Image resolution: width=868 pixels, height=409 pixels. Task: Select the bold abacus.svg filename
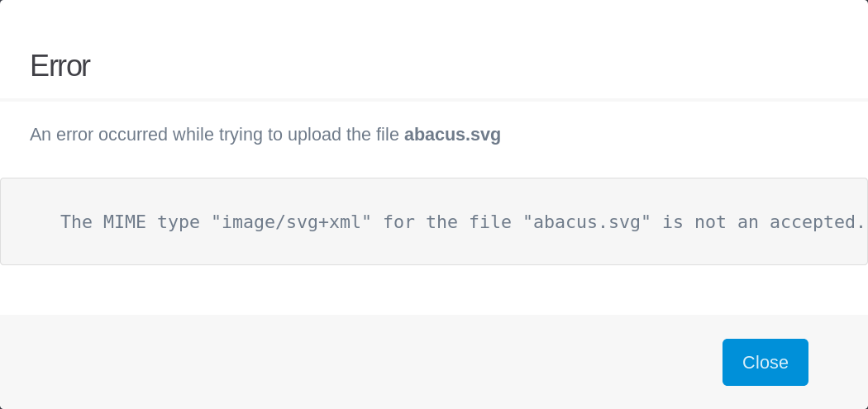tap(452, 135)
